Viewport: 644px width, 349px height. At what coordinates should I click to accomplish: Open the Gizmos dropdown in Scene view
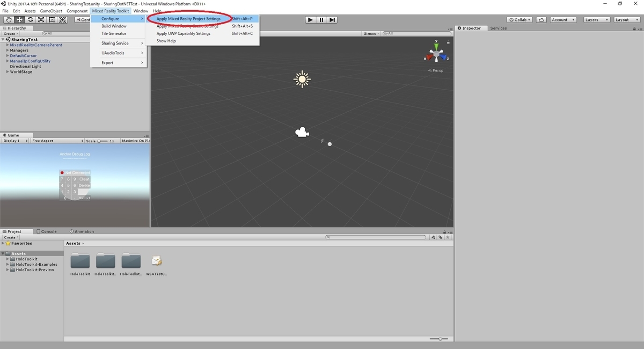[371, 33]
